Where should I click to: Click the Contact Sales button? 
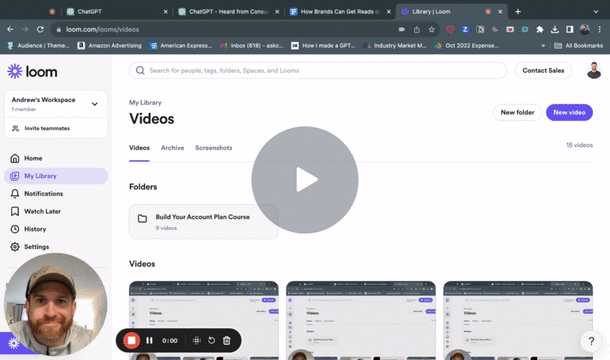click(543, 70)
